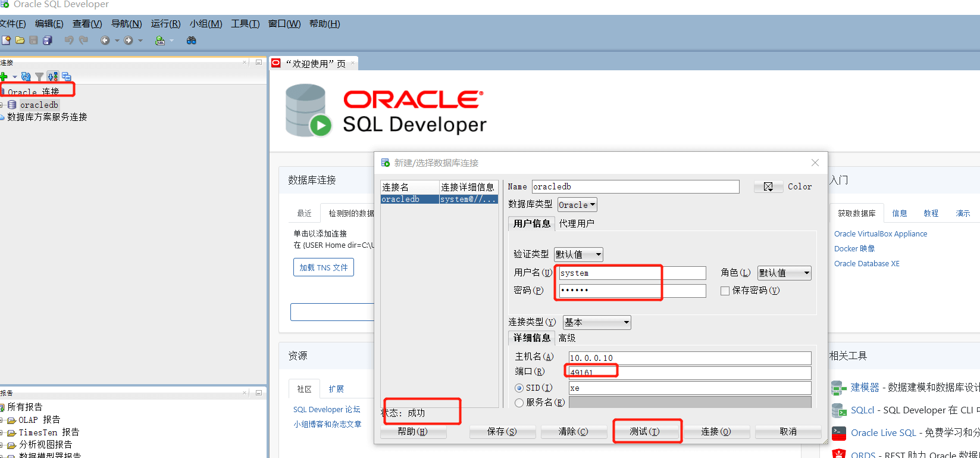
Task: Open the database type Oracle dropdown
Action: (577, 205)
